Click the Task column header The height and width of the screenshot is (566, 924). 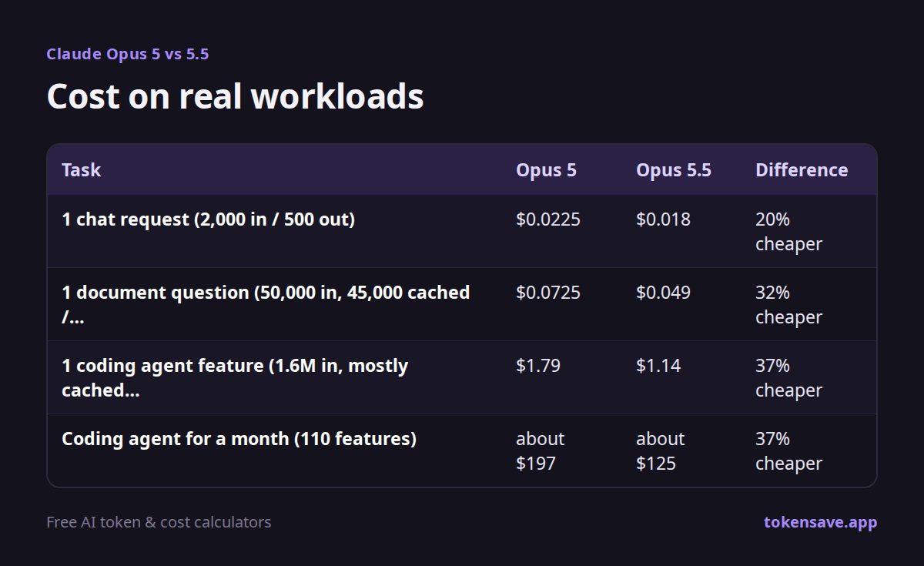(82, 169)
